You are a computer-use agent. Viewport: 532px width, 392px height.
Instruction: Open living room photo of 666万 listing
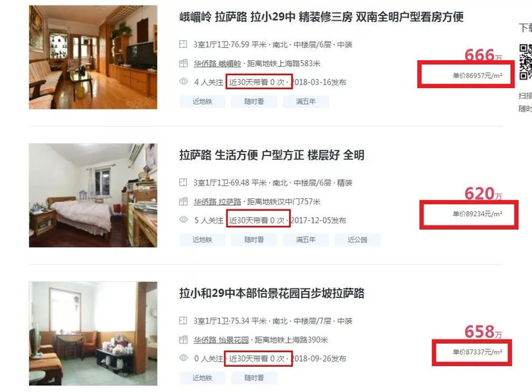[93, 57]
